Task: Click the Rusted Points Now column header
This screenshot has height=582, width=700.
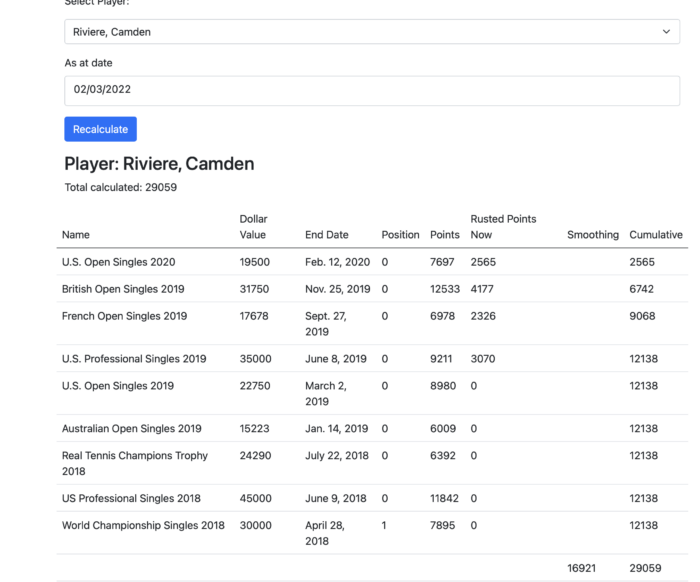Action: 503,227
